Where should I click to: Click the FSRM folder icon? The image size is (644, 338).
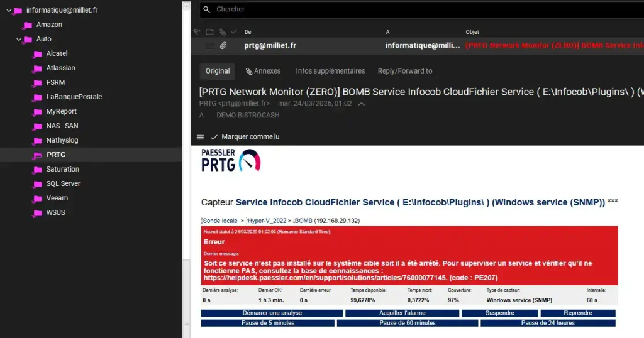37,83
